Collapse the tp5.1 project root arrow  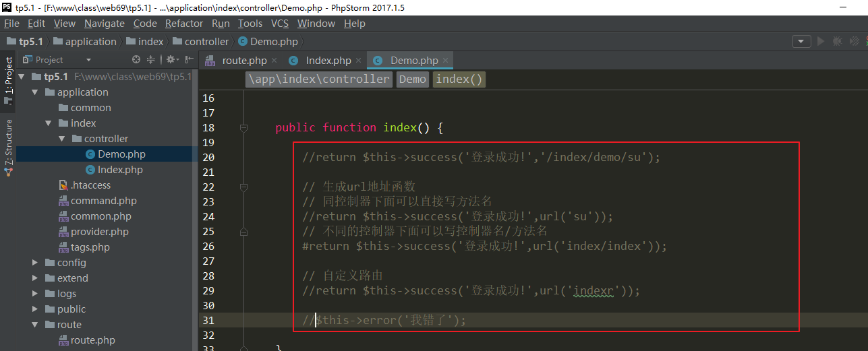pos(22,77)
